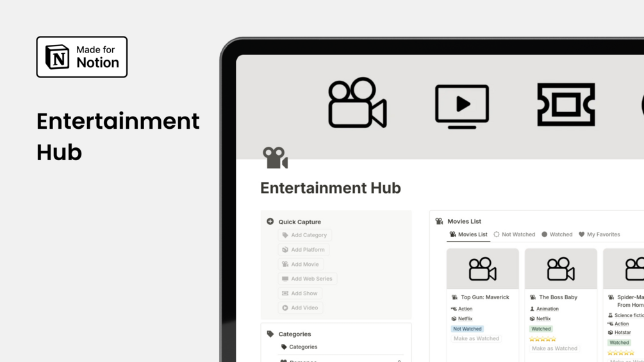Add a new platform
Image resolution: width=644 pixels, height=362 pixels.
pos(304,249)
